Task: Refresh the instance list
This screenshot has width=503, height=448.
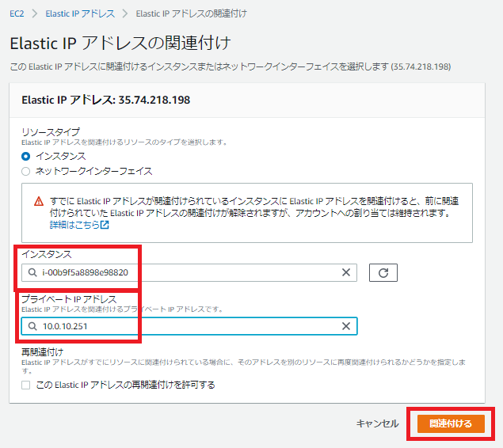Action: coord(383,272)
